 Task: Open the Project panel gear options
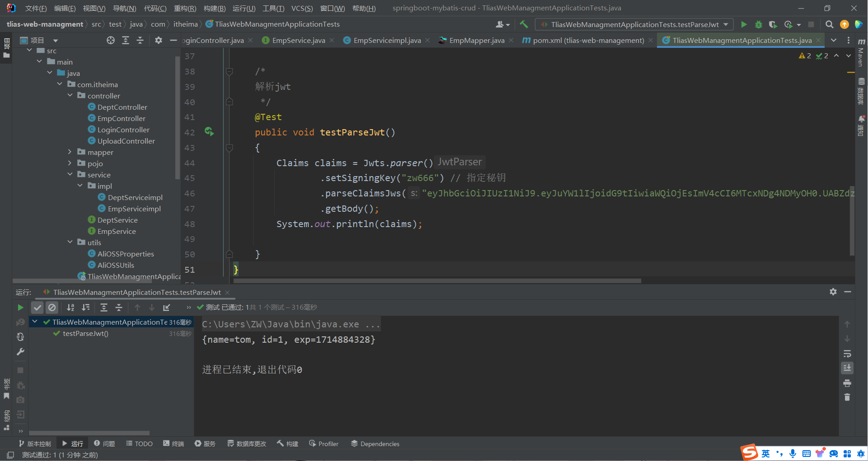tap(158, 41)
